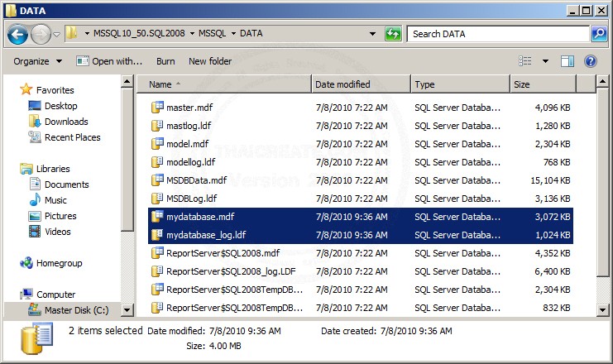Image resolution: width=613 pixels, height=364 pixels.
Task: Open the Organize menu
Action: 37,61
